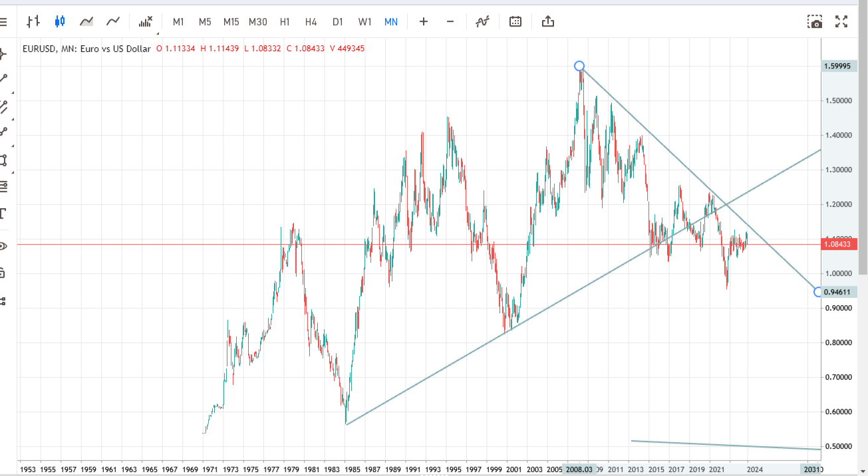Select the H4 timeframe
Screen dimensions: 868x476
tap(311, 22)
